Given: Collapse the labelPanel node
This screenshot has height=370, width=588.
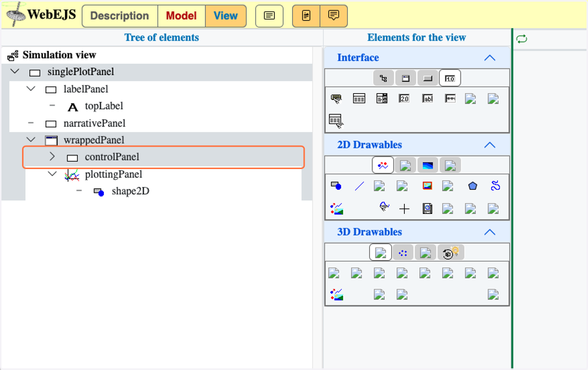Looking at the screenshot, I should coord(31,89).
